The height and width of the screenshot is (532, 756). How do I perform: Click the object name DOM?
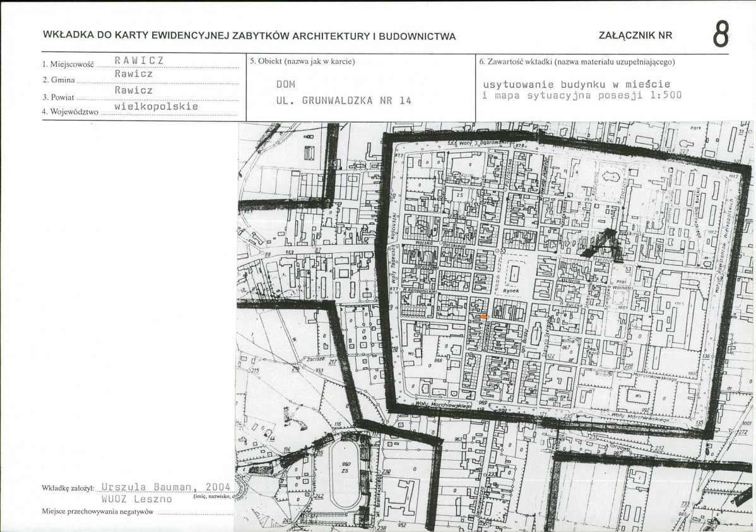point(285,84)
